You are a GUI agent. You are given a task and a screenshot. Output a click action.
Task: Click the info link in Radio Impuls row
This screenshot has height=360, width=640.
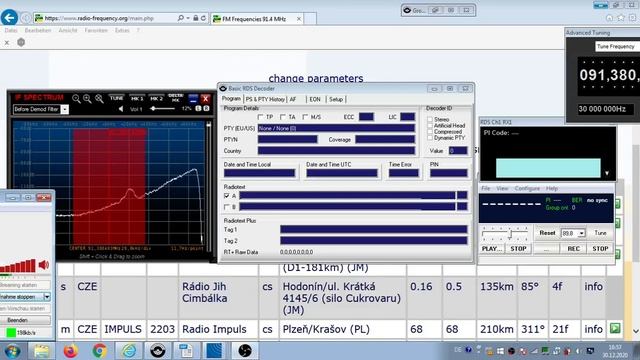tap(593, 329)
